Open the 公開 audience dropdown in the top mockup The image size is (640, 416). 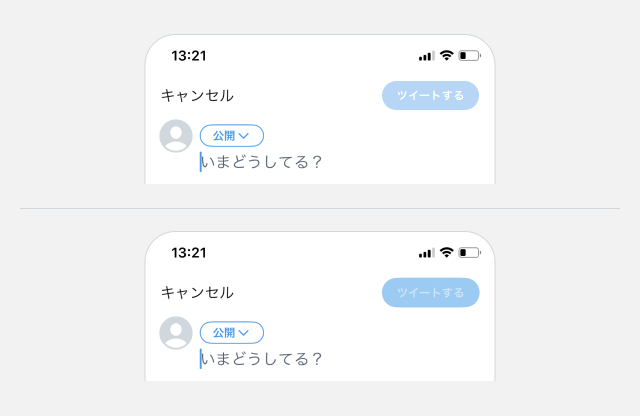(232, 136)
